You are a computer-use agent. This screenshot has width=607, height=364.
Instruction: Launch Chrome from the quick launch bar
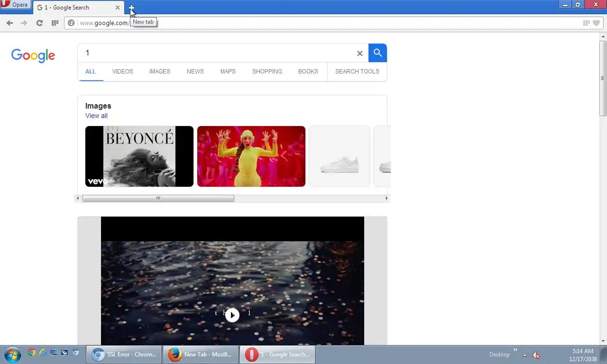[32, 353]
